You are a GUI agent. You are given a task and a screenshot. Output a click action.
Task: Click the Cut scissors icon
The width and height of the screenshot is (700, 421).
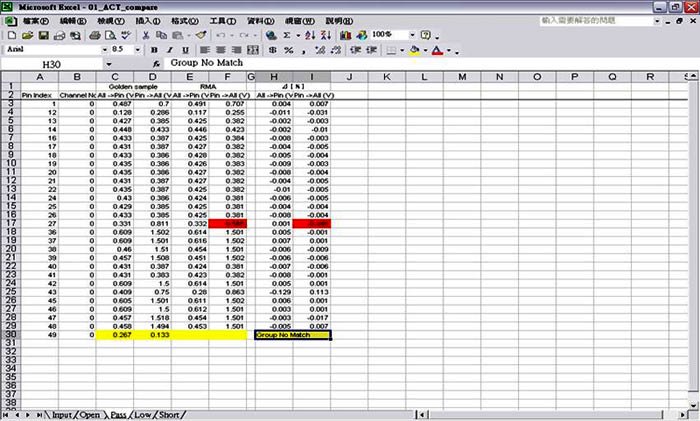pos(147,35)
